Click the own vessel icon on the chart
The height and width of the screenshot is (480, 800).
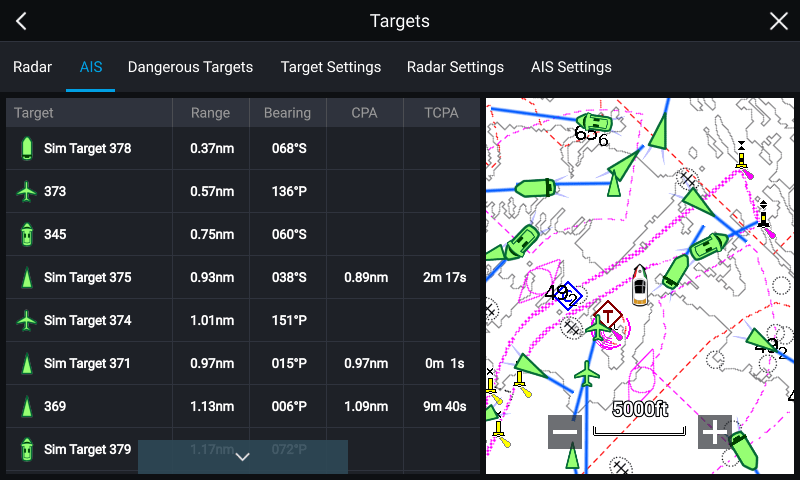(x=640, y=283)
